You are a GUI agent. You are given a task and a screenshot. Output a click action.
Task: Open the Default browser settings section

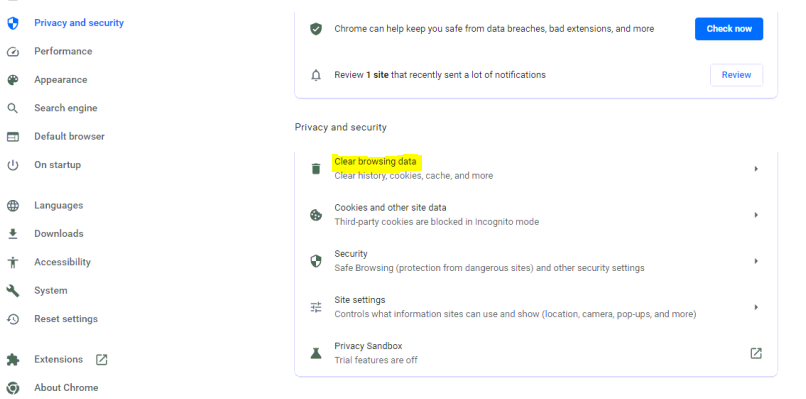(x=69, y=136)
